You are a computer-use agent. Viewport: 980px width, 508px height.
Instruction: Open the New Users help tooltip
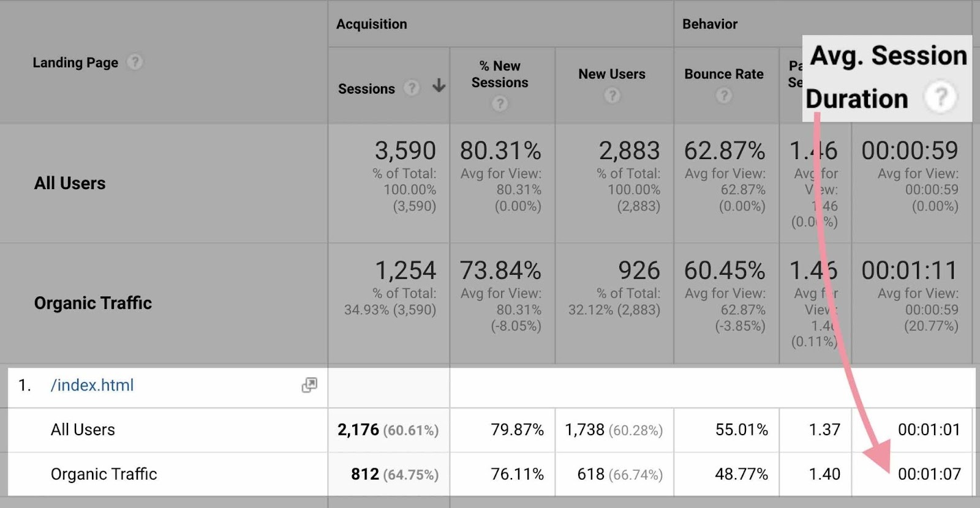[611, 95]
